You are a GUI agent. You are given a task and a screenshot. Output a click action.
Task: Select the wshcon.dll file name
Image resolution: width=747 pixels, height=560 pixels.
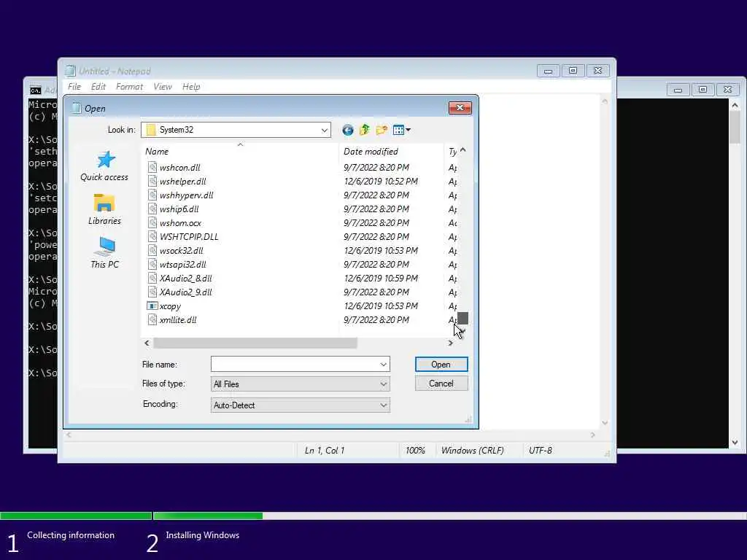tap(180, 168)
